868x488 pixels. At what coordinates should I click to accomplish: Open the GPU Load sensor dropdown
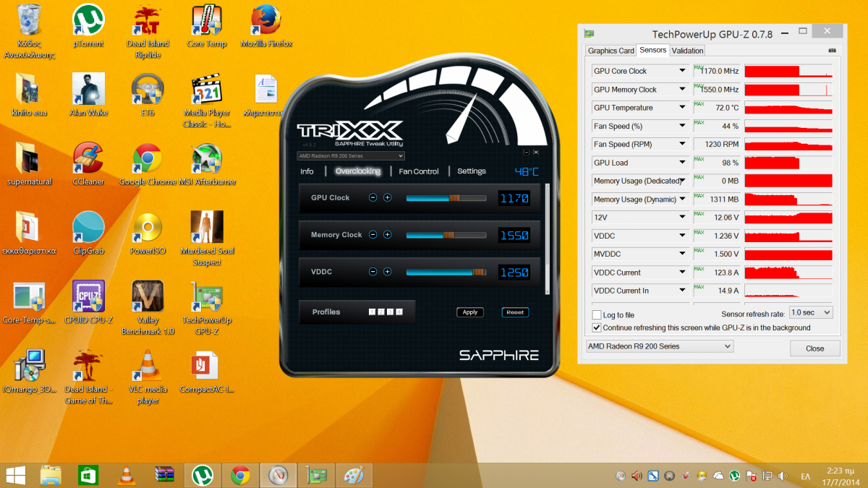681,163
